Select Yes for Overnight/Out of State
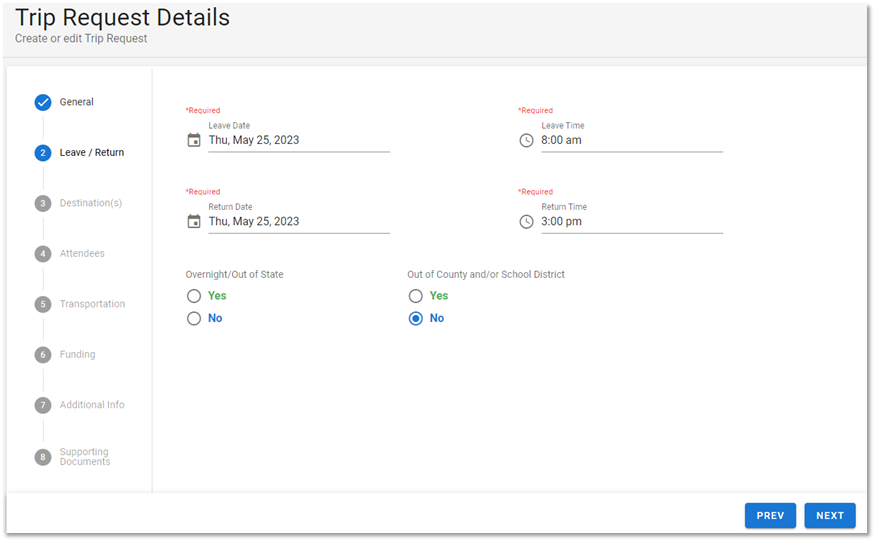876x542 pixels. click(x=194, y=296)
